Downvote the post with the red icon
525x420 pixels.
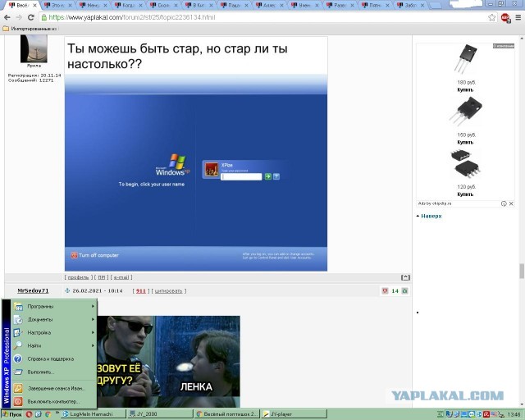point(385,290)
